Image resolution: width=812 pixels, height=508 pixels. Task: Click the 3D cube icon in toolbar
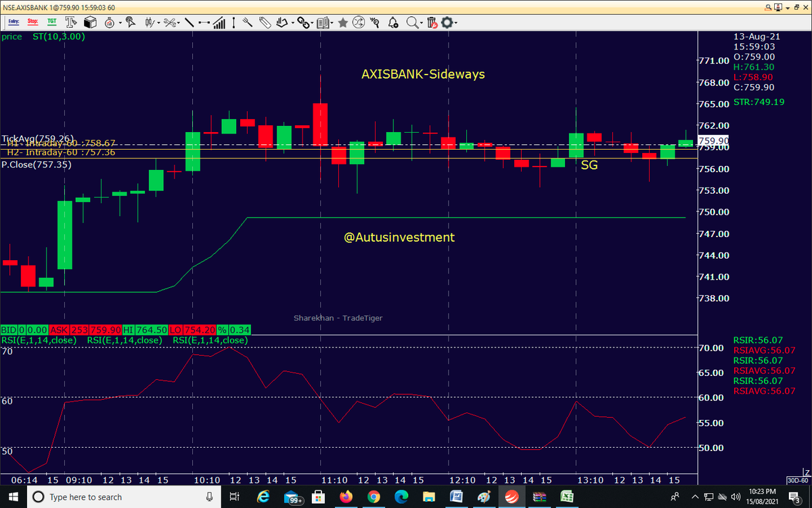click(89, 22)
